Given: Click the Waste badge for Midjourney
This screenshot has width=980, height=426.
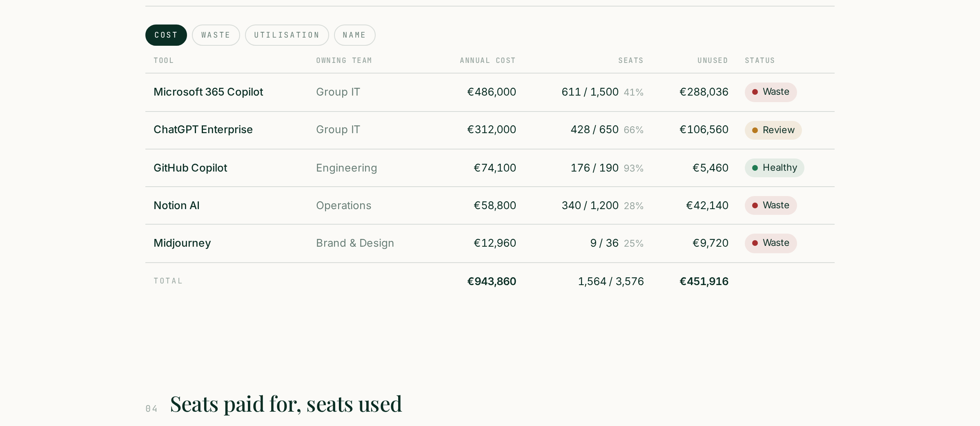Looking at the screenshot, I should 771,243.
